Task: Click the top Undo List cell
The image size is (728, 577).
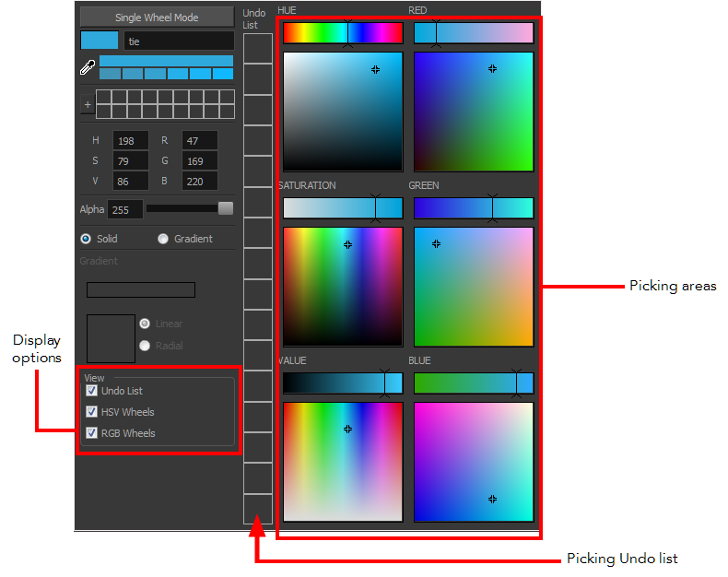Action: coord(257,48)
